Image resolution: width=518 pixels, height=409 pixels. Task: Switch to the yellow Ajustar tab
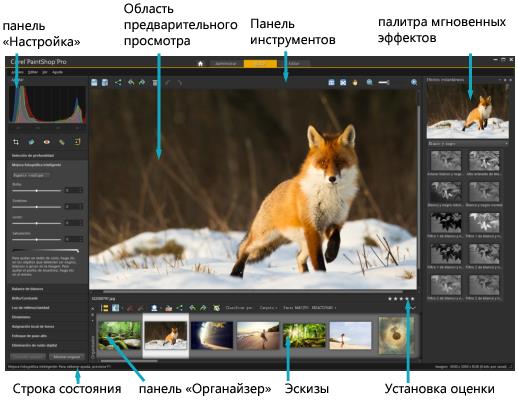pyautogui.click(x=260, y=63)
